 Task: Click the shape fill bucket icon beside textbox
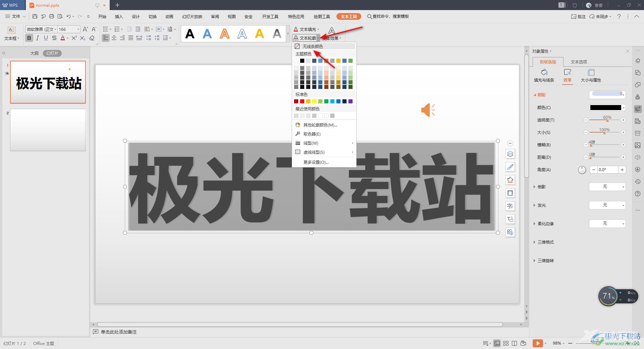510,180
